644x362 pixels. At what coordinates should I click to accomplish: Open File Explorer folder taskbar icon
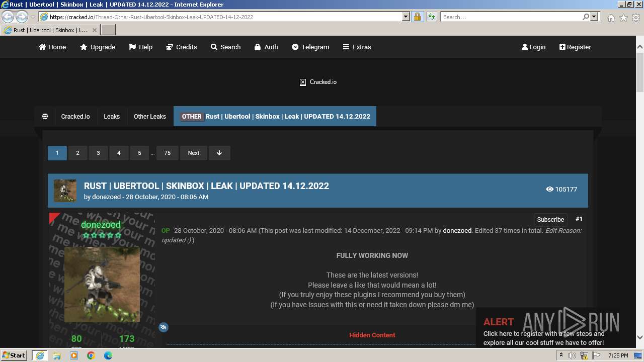tap(57, 355)
